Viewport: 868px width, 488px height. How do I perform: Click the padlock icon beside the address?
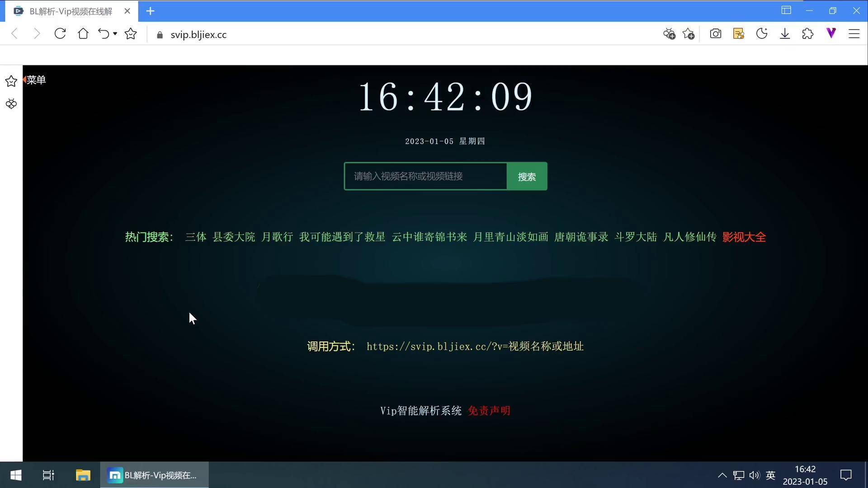pos(159,34)
